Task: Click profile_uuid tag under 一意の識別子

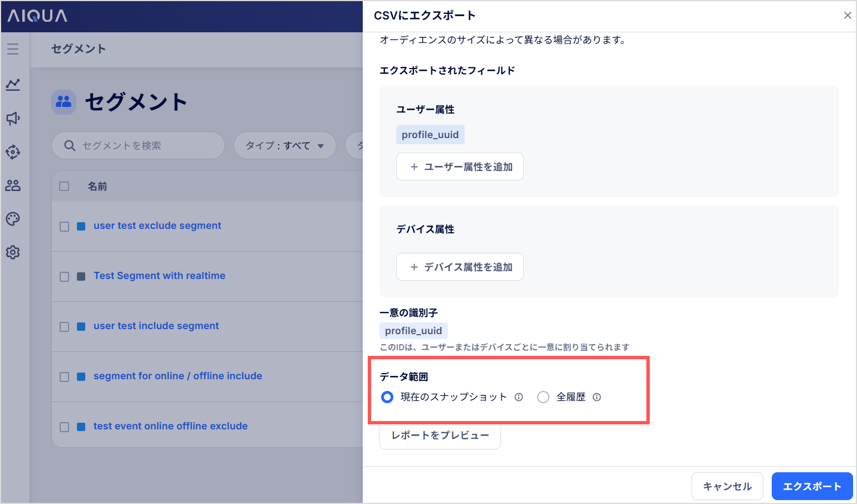Action: pos(413,331)
